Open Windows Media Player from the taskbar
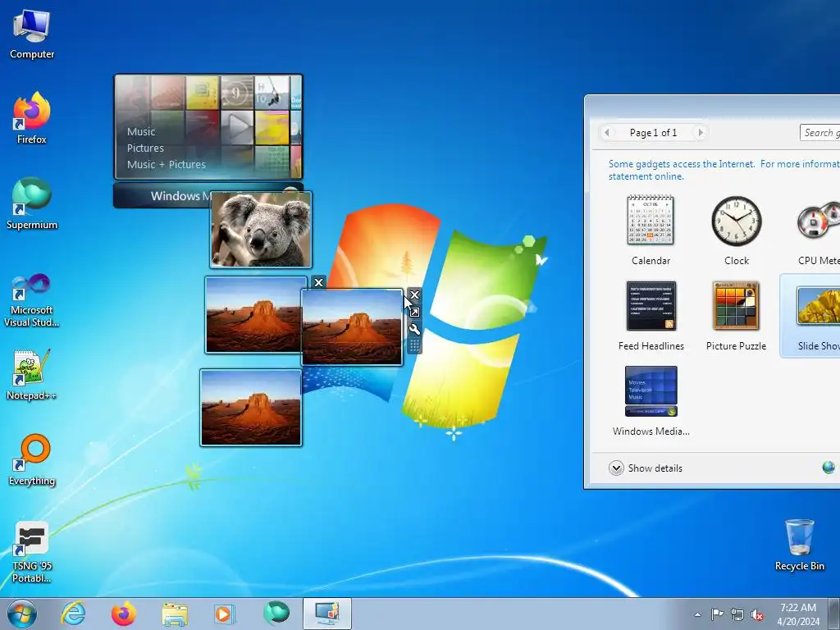This screenshot has width=840, height=630. [225, 614]
